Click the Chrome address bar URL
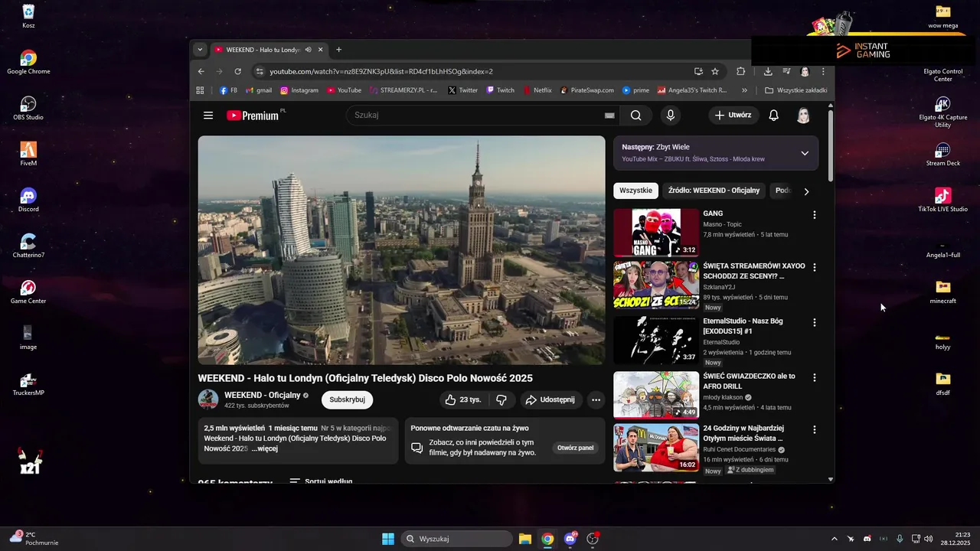Viewport: 980px width, 551px height. 381,71
